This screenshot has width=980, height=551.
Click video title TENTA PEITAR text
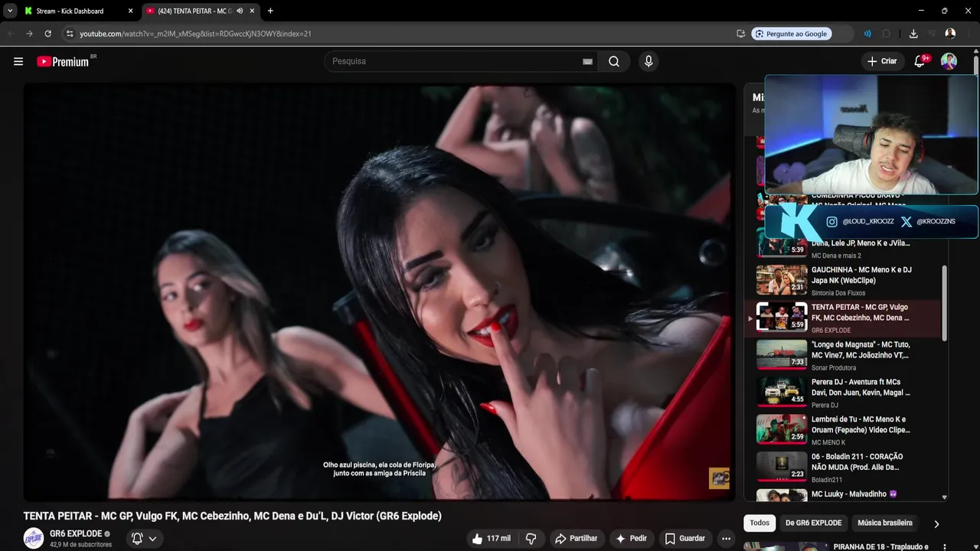click(x=233, y=516)
